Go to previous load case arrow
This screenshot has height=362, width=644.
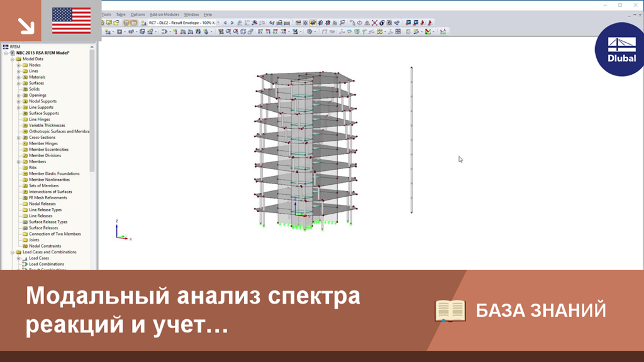pos(225,23)
